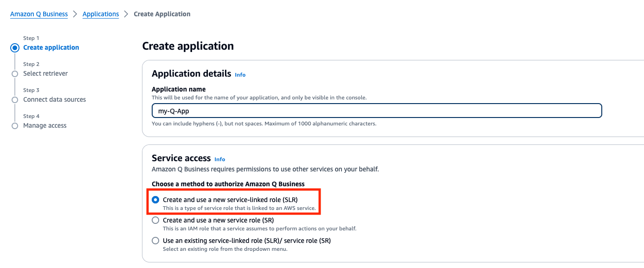Choose Create and use a new service role

[x=155, y=220]
